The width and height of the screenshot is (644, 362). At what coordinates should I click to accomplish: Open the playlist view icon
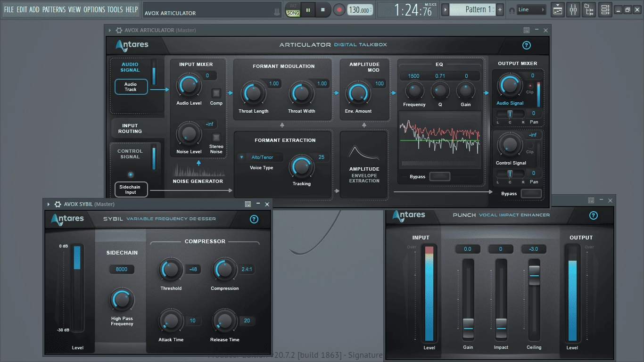[558, 9]
